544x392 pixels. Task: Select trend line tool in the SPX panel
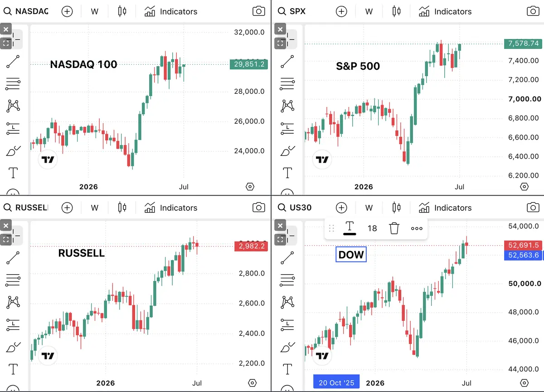(287, 62)
